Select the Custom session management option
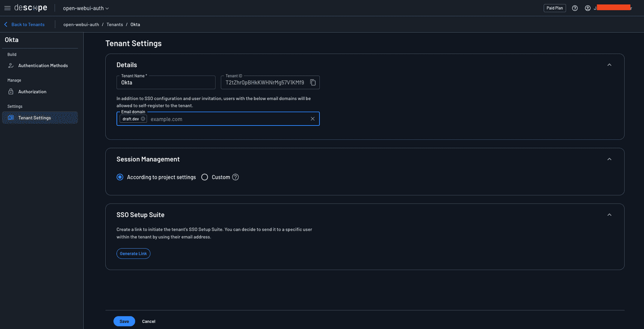Image resolution: width=644 pixels, height=329 pixels. tap(205, 177)
